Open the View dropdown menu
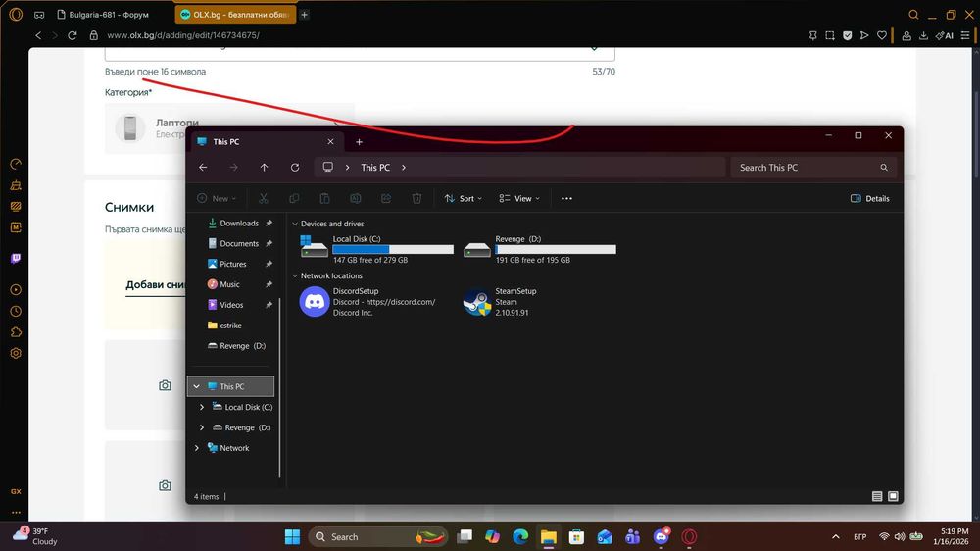980x551 pixels. [x=519, y=198]
